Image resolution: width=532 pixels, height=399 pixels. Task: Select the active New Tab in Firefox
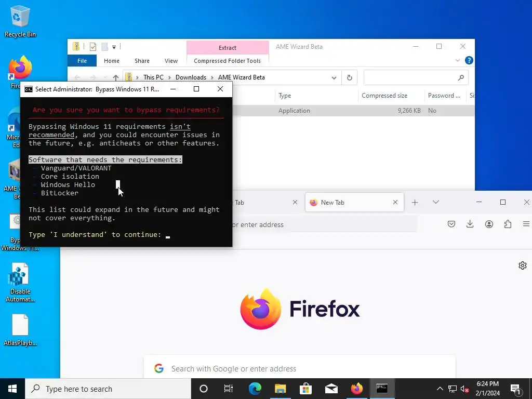(354, 202)
